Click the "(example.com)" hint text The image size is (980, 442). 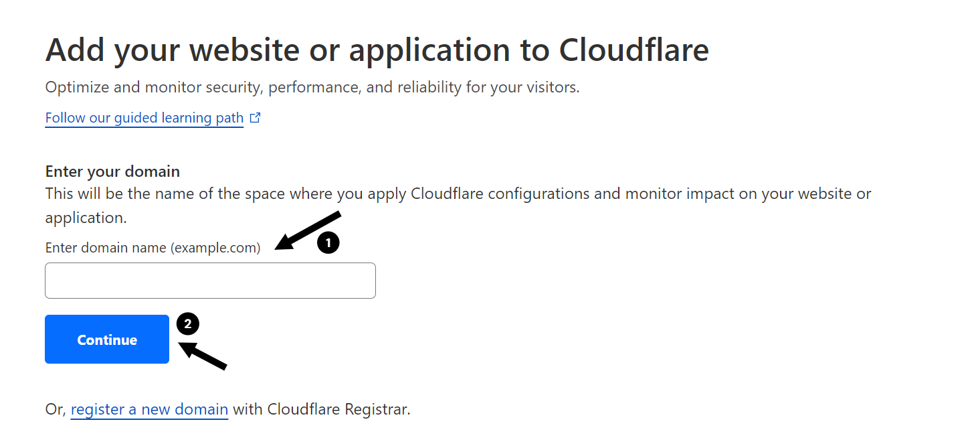coord(215,248)
